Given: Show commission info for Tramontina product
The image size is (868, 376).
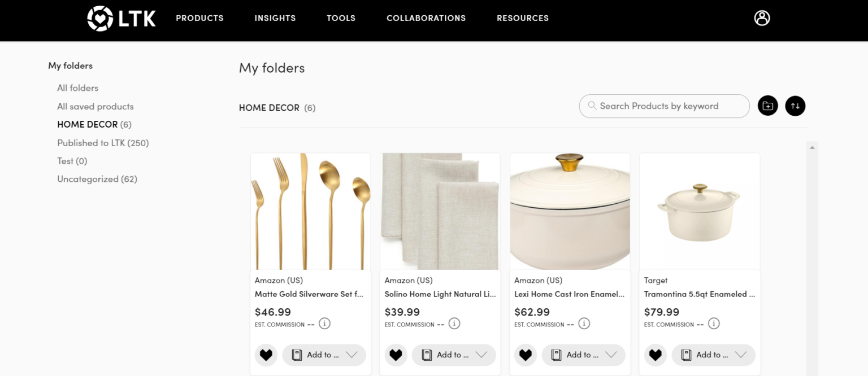Looking at the screenshot, I should pyautogui.click(x=714, y=323).
